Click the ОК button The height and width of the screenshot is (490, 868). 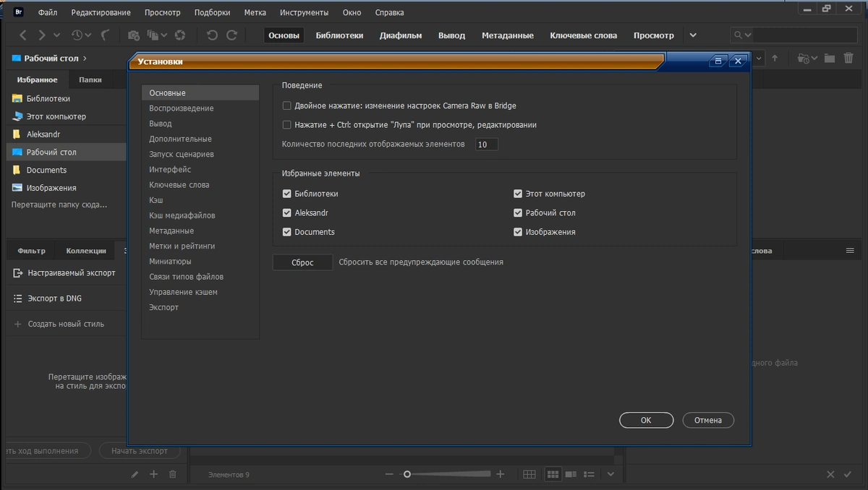pyautogui.click(x=646, y=420)
